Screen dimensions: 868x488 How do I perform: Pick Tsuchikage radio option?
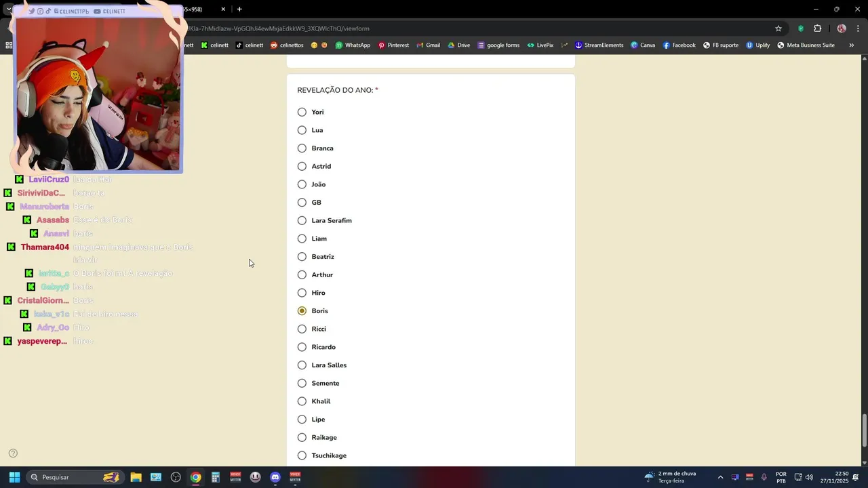(x=302, y=455)
